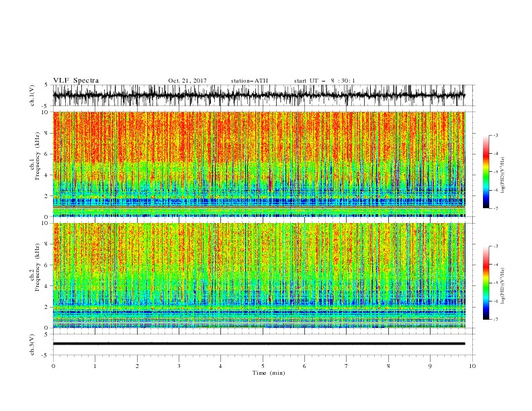Click time axis tick label "4"
This screenshot has width=532, height=411.
tap(220, 366)
